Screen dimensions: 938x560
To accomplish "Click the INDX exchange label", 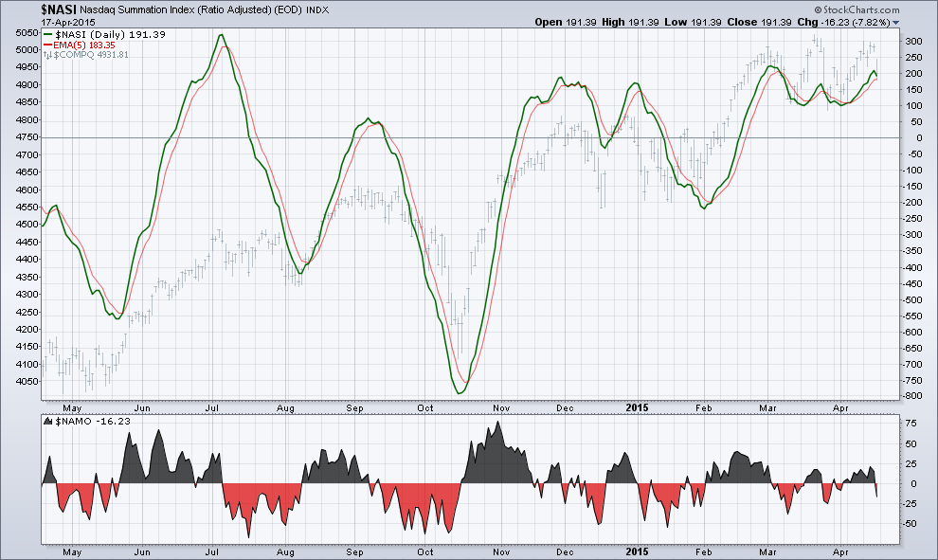I will click(317, 10).
